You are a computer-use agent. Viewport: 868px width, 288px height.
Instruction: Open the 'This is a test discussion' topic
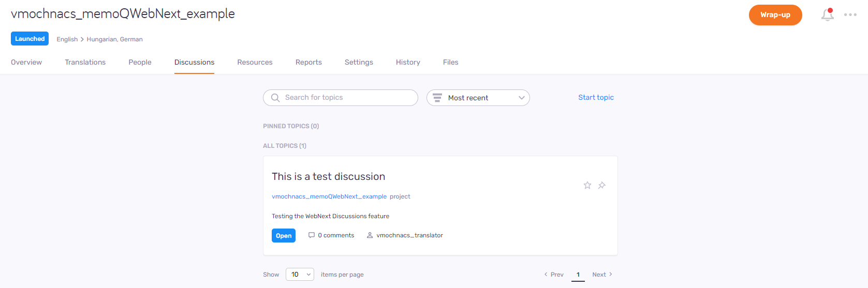(x=328, y=177)
